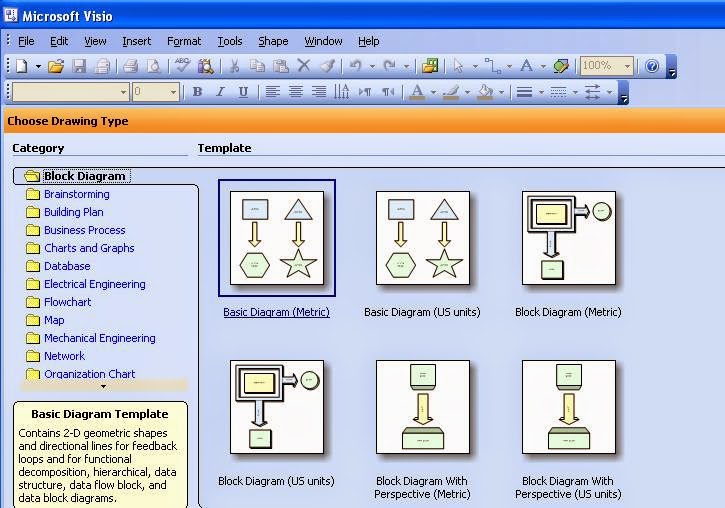
Task: Click the Cut scissors icon
Action: [x=234, y=66]
